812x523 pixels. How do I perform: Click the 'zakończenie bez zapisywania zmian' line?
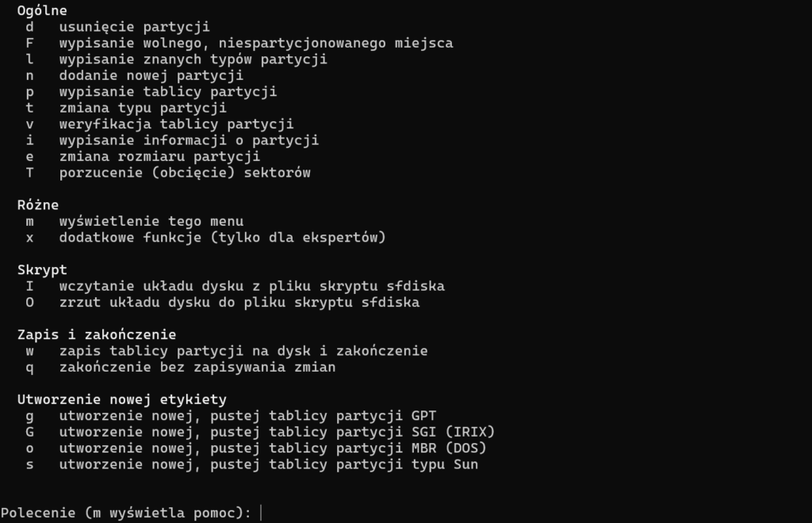197,367
